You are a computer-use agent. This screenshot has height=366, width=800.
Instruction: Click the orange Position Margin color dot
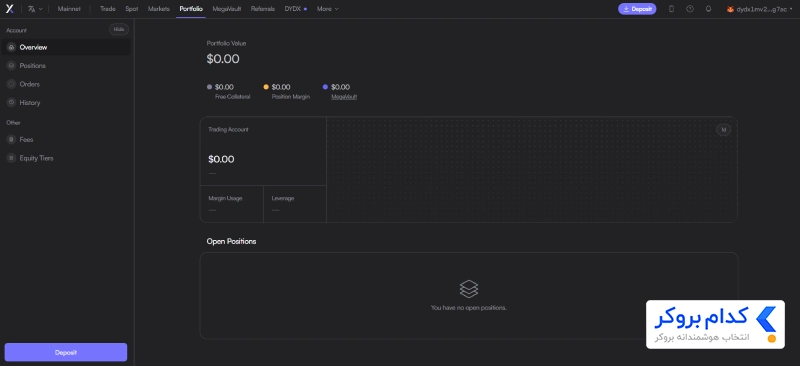point(266,87)
